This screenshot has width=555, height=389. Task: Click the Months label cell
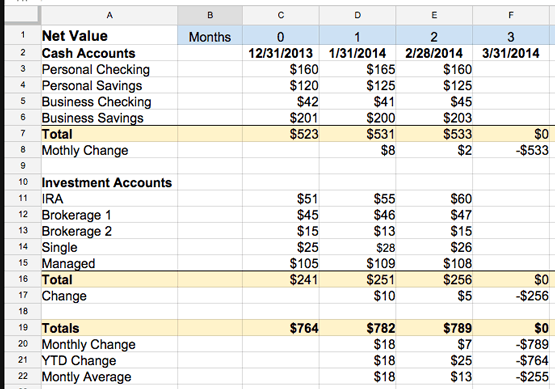[x=210, y=36]
